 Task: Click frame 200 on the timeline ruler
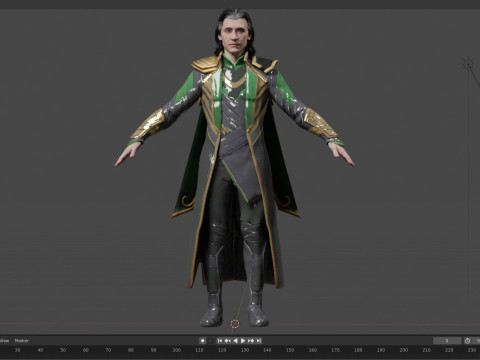click(x=404, y=350)
